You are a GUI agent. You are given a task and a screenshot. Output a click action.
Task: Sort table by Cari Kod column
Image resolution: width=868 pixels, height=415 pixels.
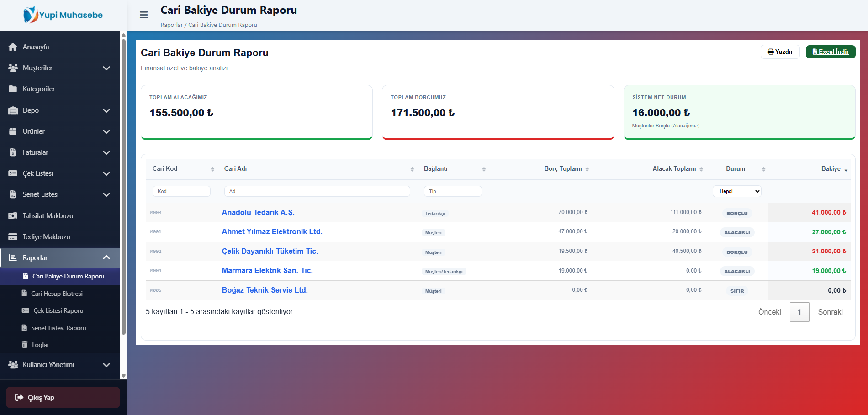pyautogui.click(x=183, y=169)
